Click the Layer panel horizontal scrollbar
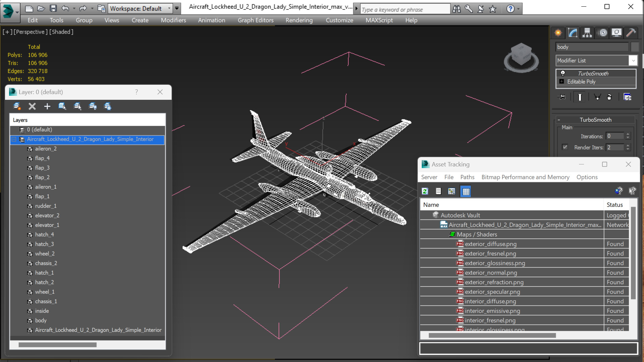The width and height of the screenshot is (644, 362). [x=57, y=345]
